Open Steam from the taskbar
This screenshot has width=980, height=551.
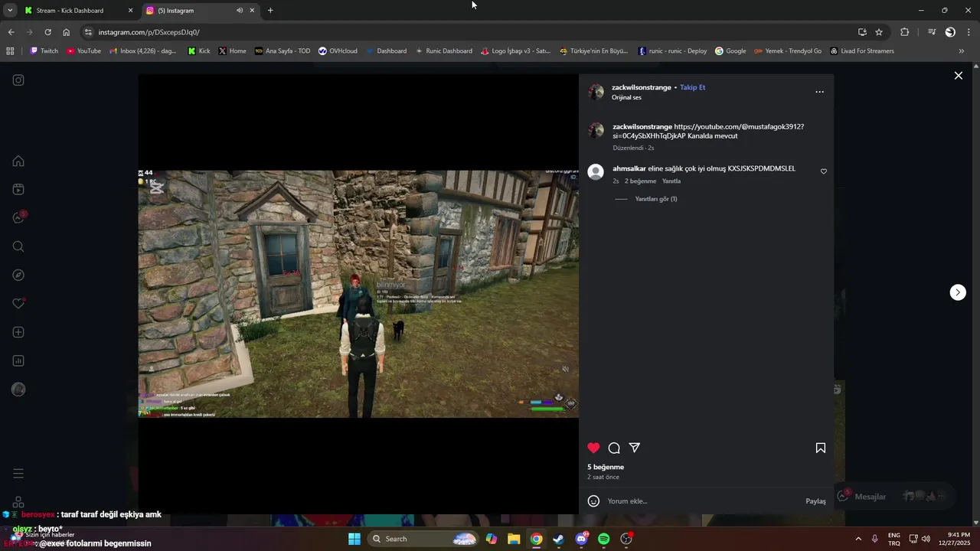[559, 539]
